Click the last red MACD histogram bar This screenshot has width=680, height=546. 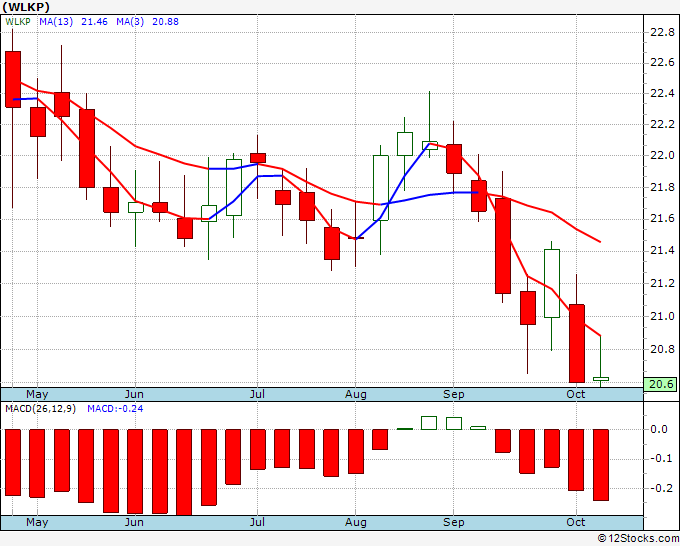click(601, 465)
